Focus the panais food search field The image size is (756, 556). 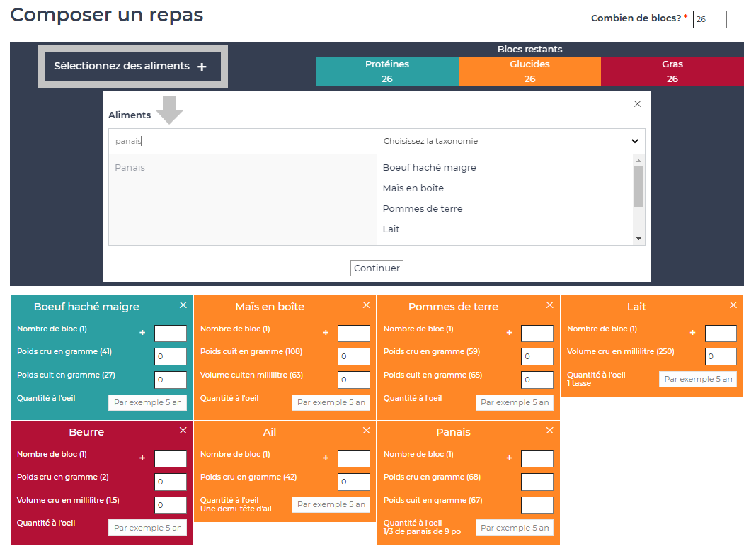(x=241, y=141)
